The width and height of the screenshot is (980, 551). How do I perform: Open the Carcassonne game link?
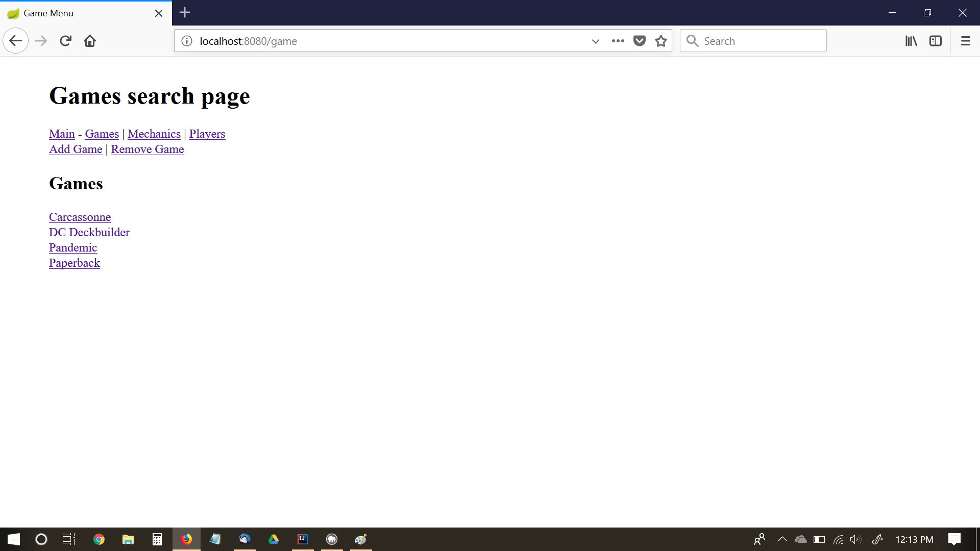point(80,217)
